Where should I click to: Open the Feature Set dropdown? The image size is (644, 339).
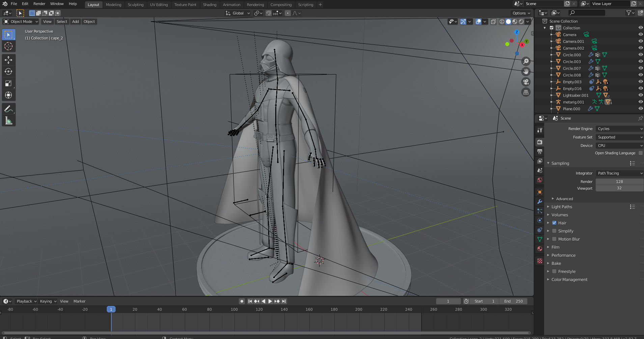[x=620, y=137]
